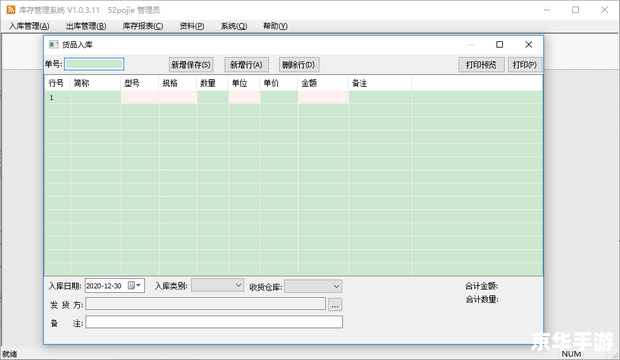Open the 系统(Q) menu
Screen dimensions: 620x360
(234, 26)
